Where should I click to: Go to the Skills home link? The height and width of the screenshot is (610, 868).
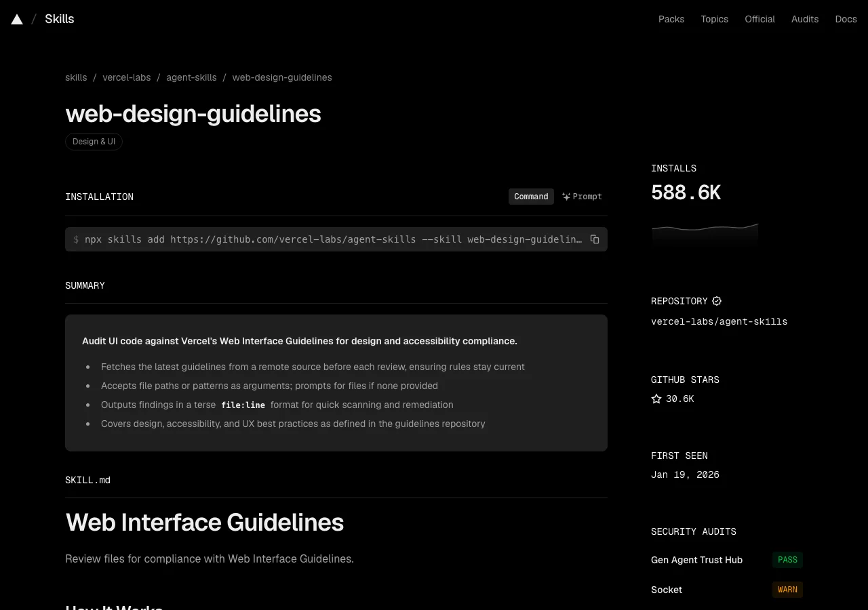pos(60,19)
